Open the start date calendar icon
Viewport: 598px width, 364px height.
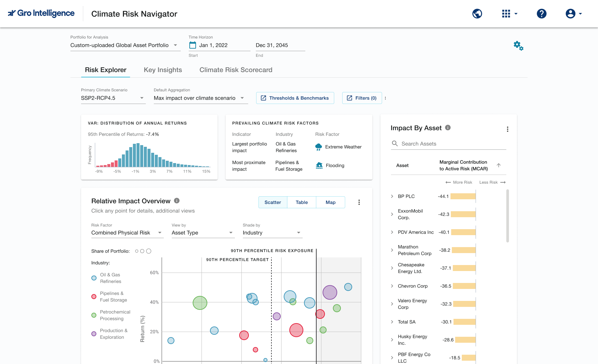click(x=193, y=45)
